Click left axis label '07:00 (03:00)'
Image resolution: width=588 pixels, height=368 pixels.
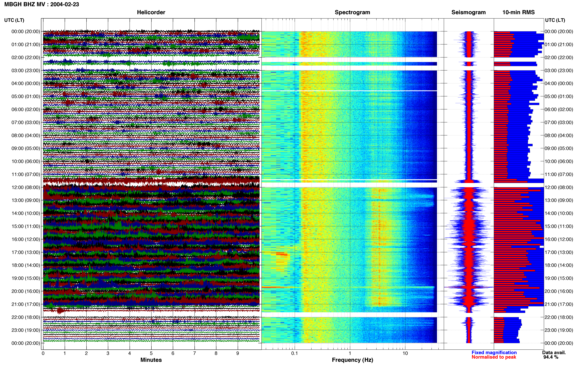26,122
